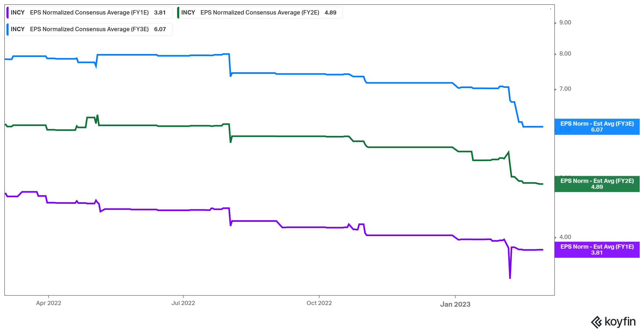Click the blue FY3E legend color bar
644x333 pixels.
pyautogui.click(x=8, y=29)
